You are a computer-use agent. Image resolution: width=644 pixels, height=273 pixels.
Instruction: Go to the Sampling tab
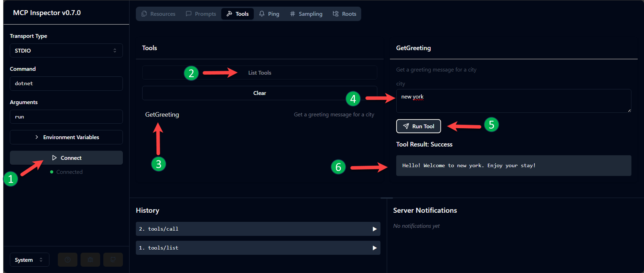pyautogui.click(x=306, y=14)
